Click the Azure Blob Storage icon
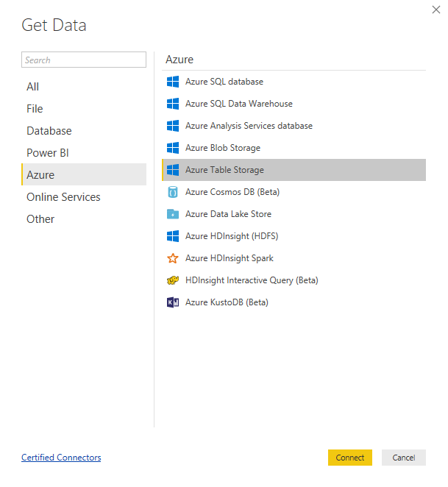This screenshot has width=448, height=487. pos(173,148)
